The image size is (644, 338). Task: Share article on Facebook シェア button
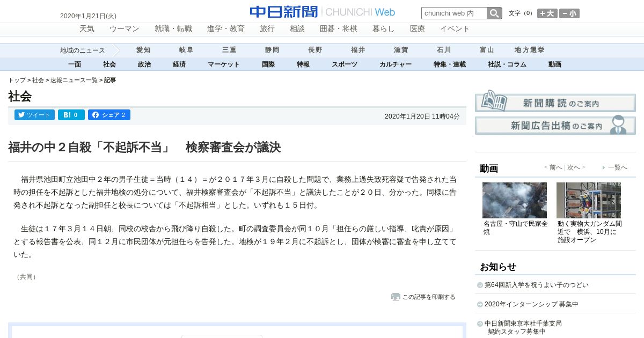[x=109, y=115]
